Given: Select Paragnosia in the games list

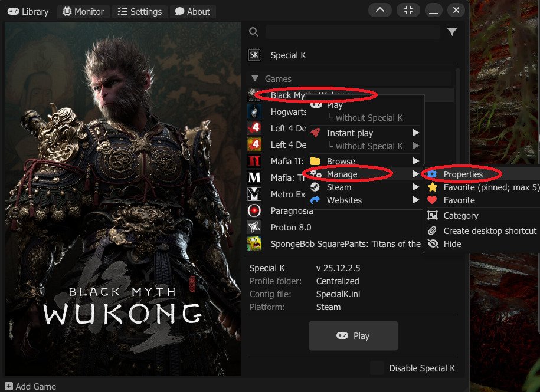Looking at the screenshot, I should pyautogui.click(x=292, y=211).
